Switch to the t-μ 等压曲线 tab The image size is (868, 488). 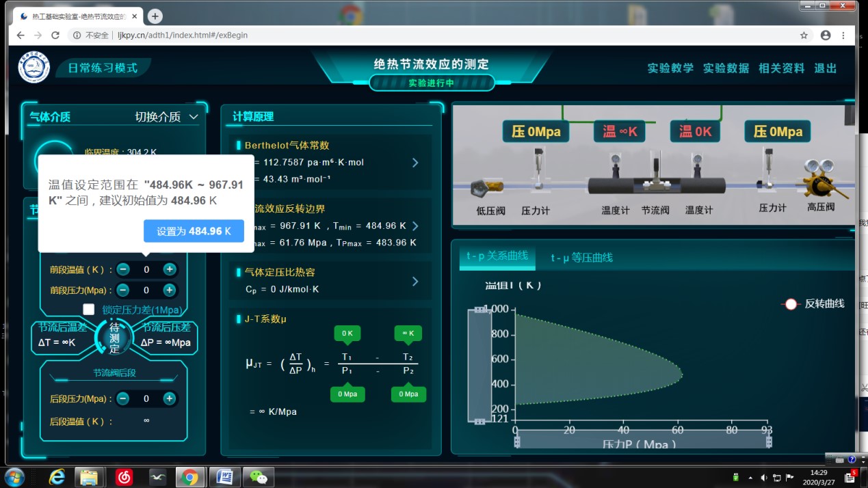click(x=581, y=258)
